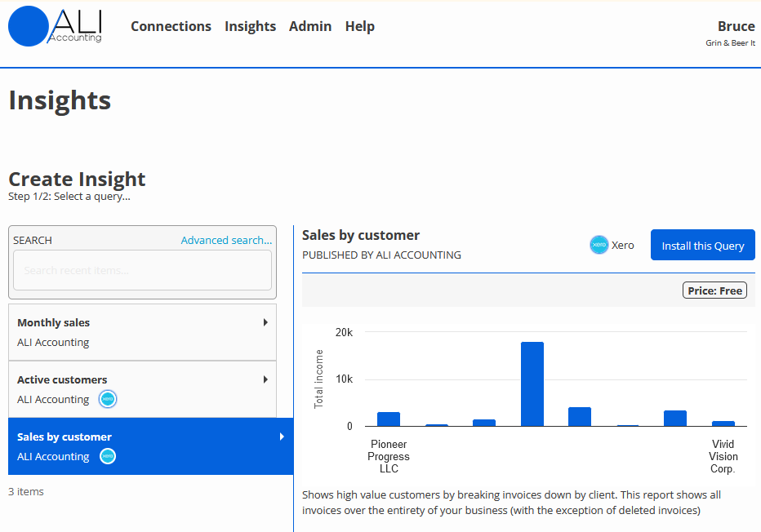Focus the Search recent items field
The width and height of the screenshot is (761, 532).
[142, 270]
